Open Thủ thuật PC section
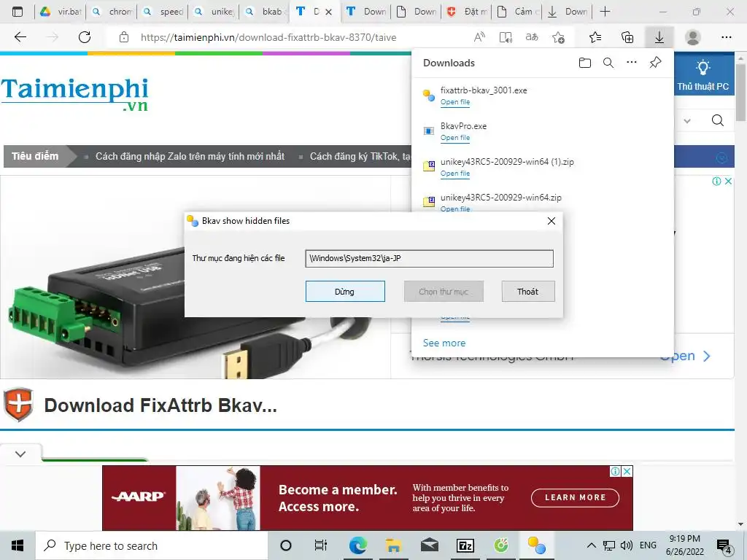This screenshot has height=560, width=747. pyautogui.click(x=703, y=75)
